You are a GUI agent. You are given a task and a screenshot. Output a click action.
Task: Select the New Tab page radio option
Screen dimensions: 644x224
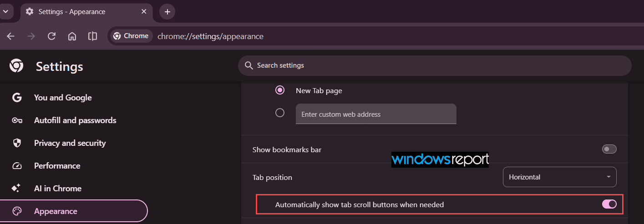280,90
